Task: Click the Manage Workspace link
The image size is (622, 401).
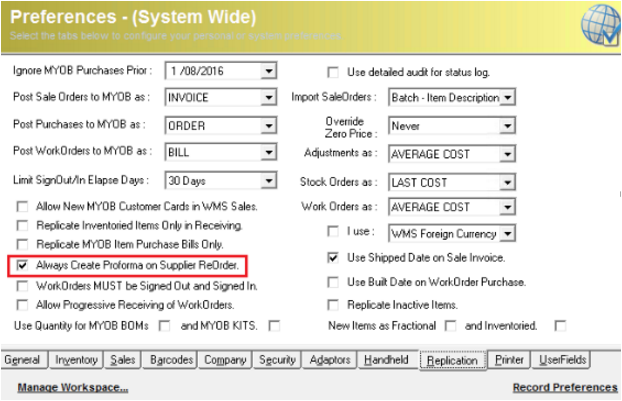Action: 73,388
